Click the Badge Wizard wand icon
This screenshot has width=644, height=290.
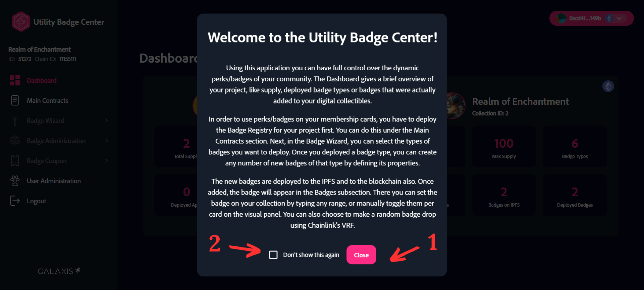[x=15, y=121]
